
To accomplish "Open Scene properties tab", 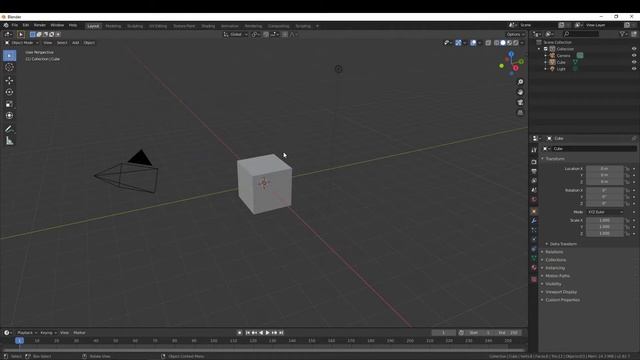I will pos(534,190).
